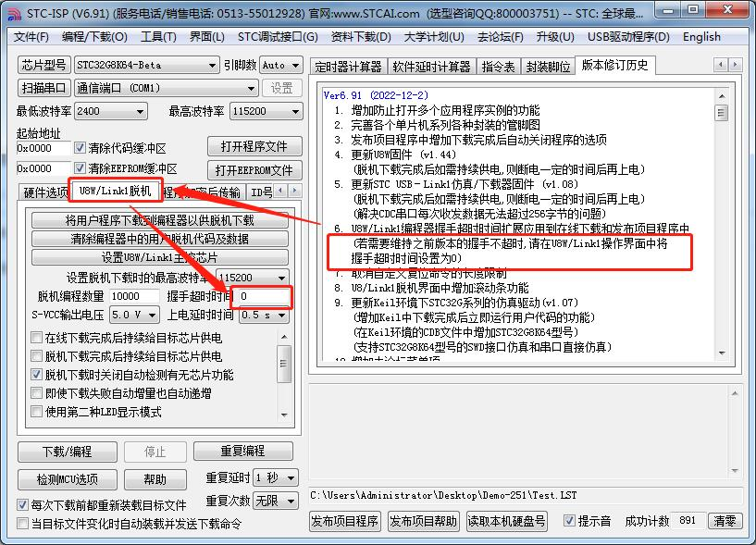
Task: Open 最低波特率 2400 dropdown
Action: coord(111,111)
